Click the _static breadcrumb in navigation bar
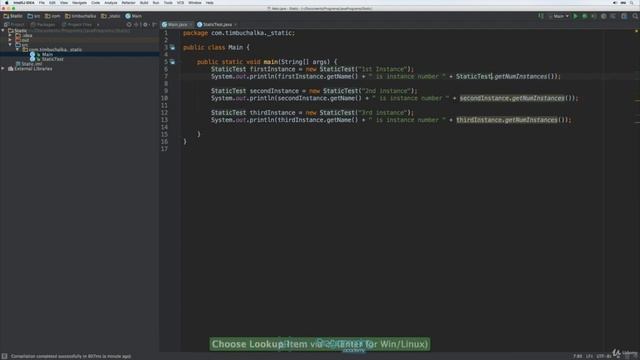This screenshot has height=360, width=640. tap(111, 16)
